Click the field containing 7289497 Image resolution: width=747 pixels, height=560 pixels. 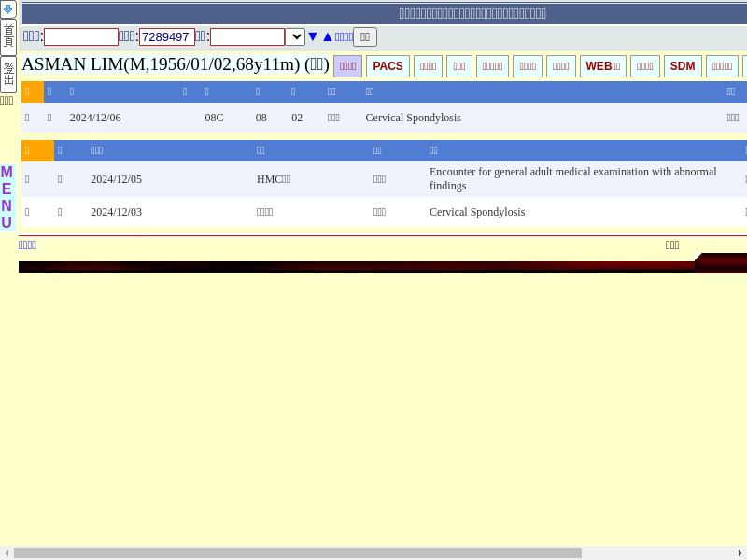(x=167, y=37)
